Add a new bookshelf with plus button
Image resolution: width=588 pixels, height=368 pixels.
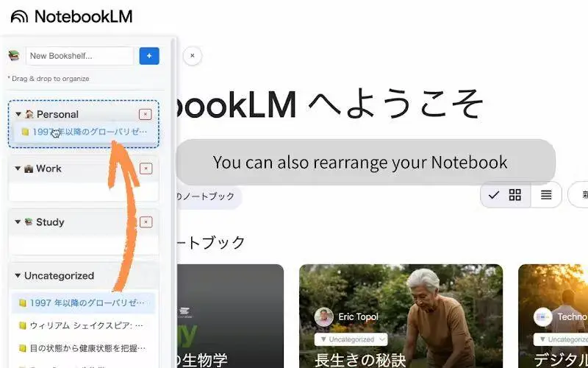(x=149, y=56)
